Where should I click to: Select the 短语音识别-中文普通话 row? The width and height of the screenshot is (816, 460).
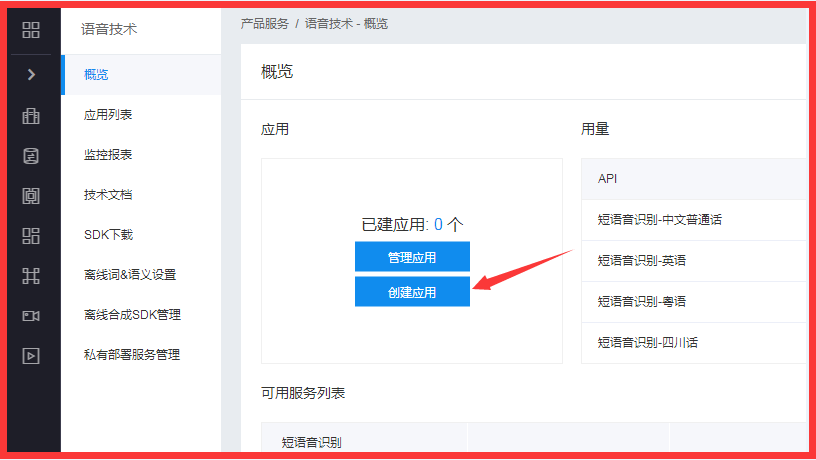[694, 220]
